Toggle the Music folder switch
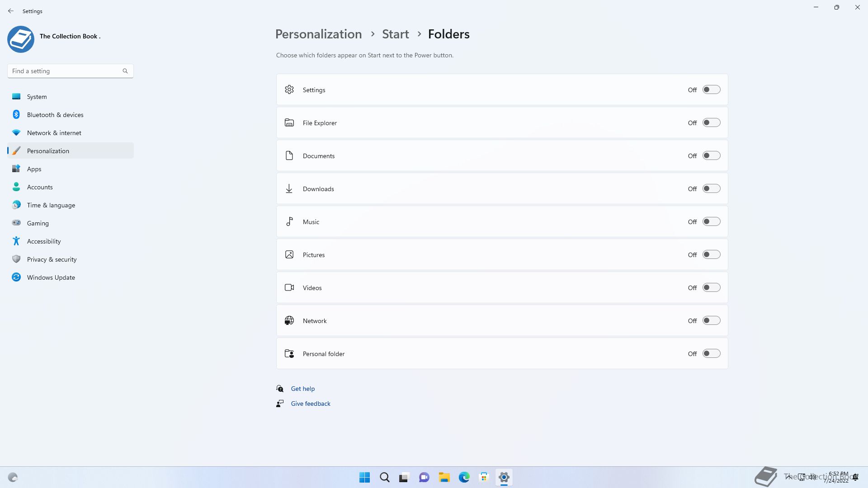 click(711, 222)
